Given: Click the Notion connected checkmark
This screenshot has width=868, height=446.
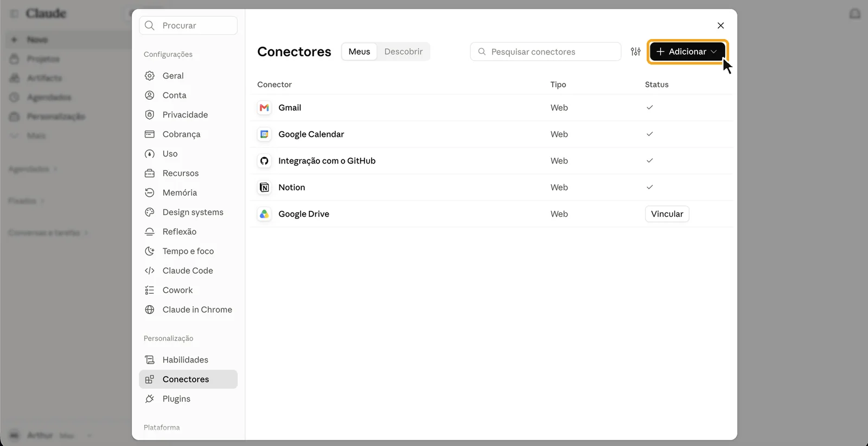Looking at the screenshot, I should (649, 187).
